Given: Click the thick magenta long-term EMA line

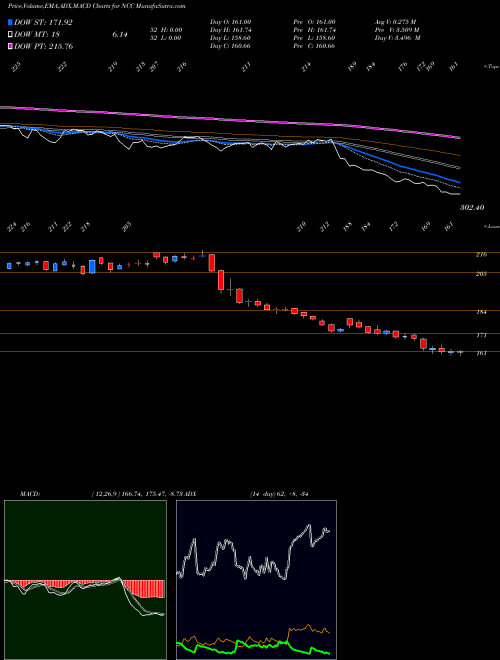Looking at the screenshot, I should 230,119.
